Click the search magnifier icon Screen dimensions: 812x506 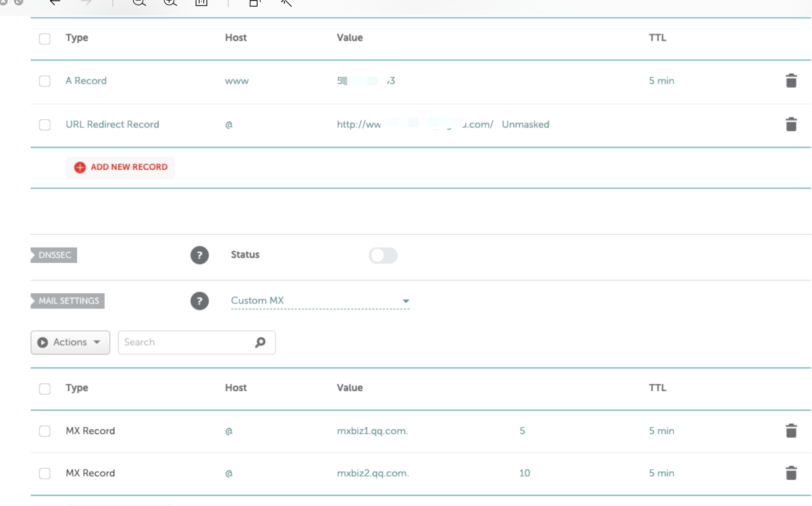[260, 342]
